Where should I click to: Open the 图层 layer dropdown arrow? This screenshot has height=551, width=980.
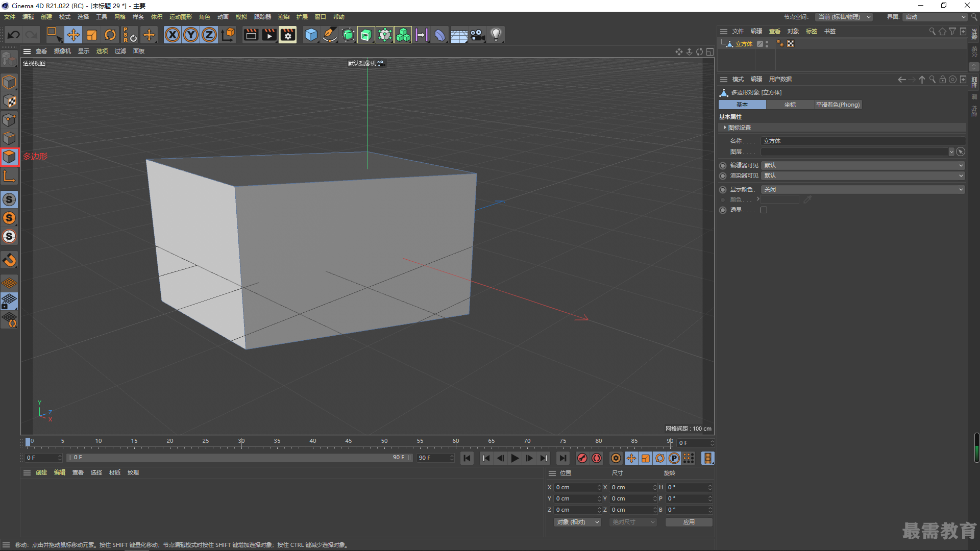click(x=951, y=152)
